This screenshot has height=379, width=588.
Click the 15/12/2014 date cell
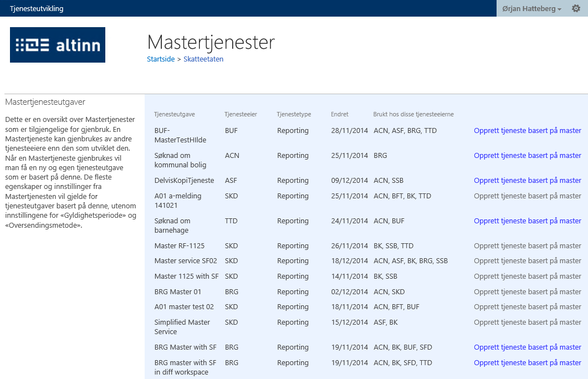click(x=350, y=322)
